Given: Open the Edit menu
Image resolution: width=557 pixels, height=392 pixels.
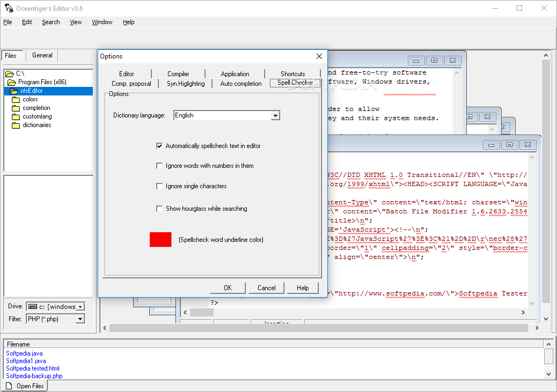Looking at the screenshot, I should click(27, 22).
